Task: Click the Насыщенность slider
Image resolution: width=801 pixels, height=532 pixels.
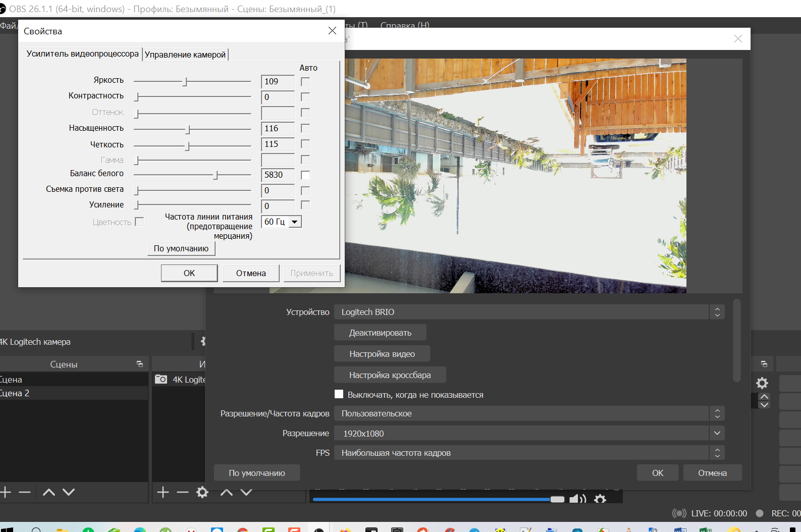Action: click(192, 130)
